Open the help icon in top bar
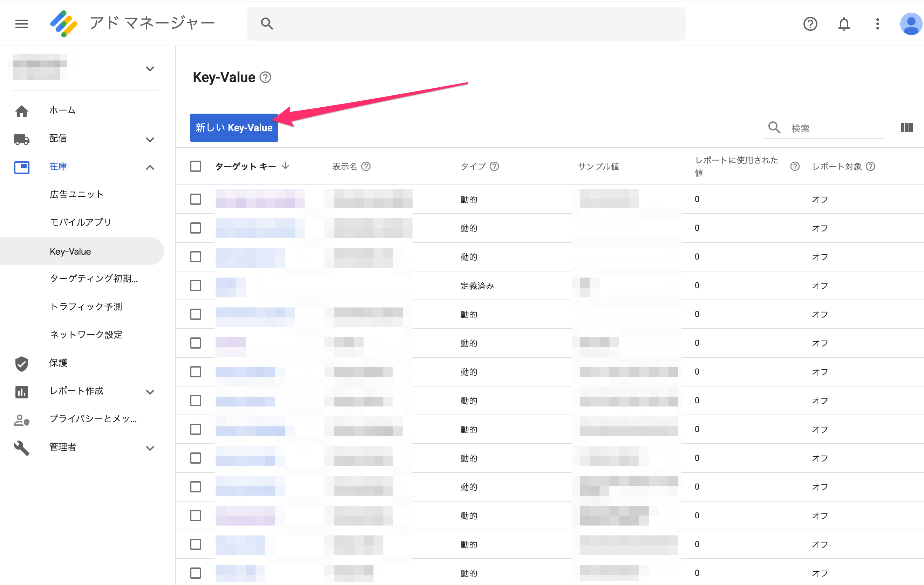The width and height of the screenshot is (924, 585). pyautogui.click(x=810, y=23)
